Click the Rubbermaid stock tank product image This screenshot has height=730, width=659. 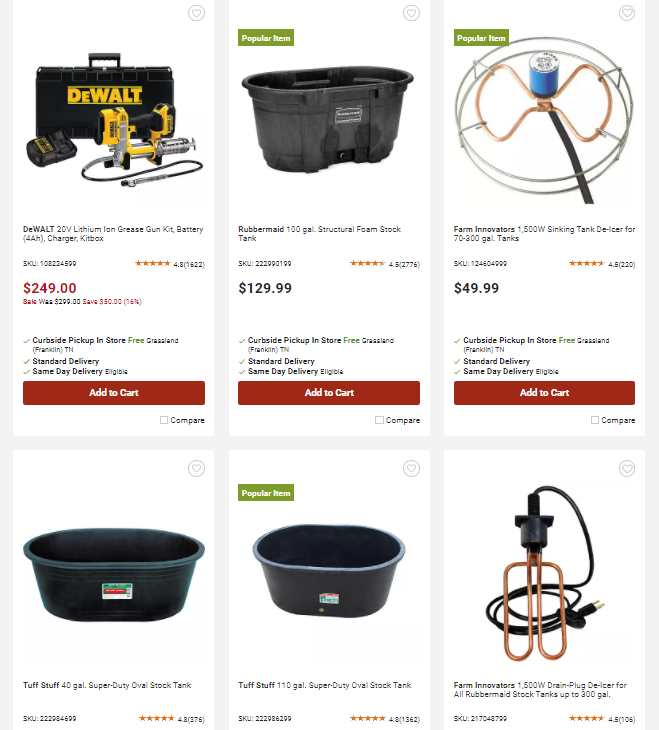(x=328, y=119)
